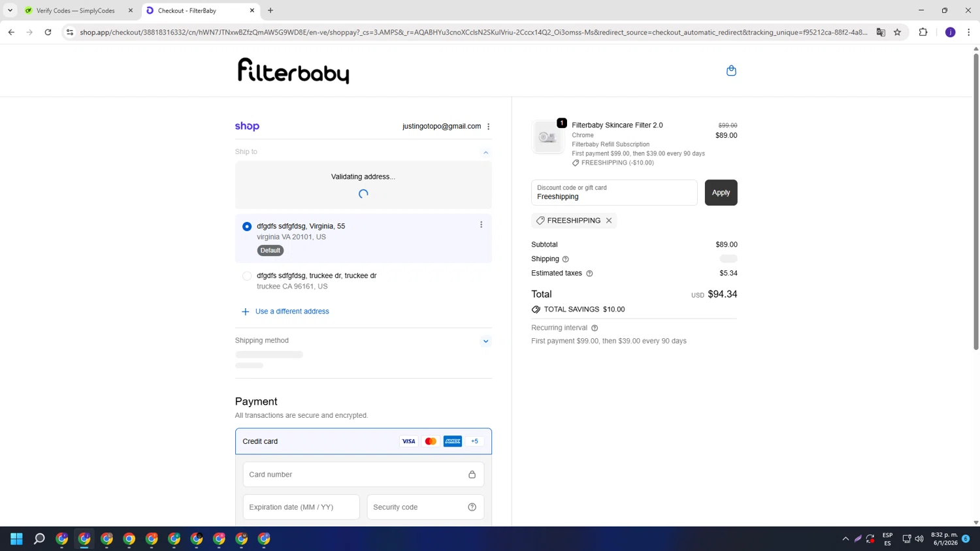Image resolution: width=980 pixels, height=551 pixels.
Task: Click the page vertical scrollbar
Action: coord(976,202)
